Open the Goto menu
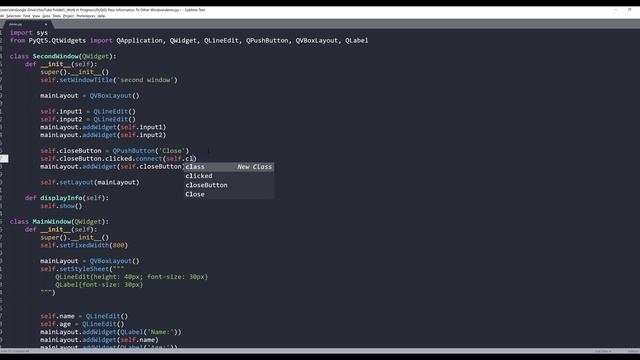 (x=46, y=16)
